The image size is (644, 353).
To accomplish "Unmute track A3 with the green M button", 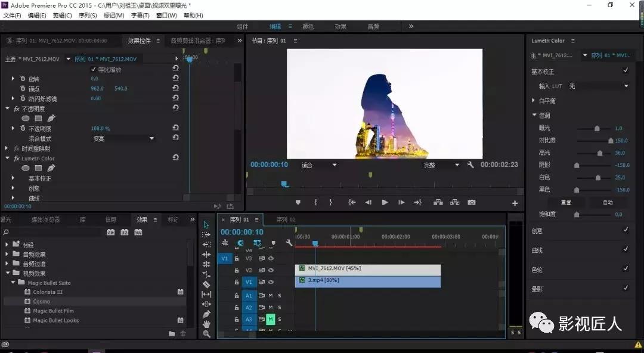I will [270, 319].
